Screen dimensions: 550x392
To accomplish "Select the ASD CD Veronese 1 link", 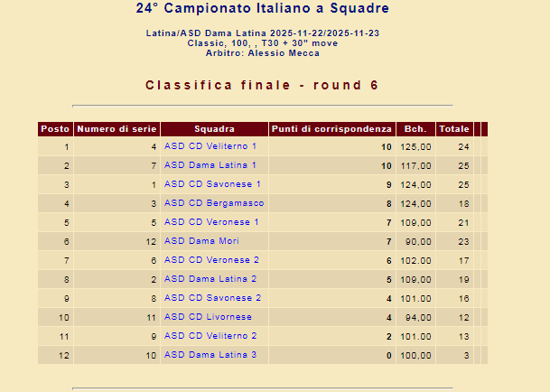I will click(x=212, y=222).
